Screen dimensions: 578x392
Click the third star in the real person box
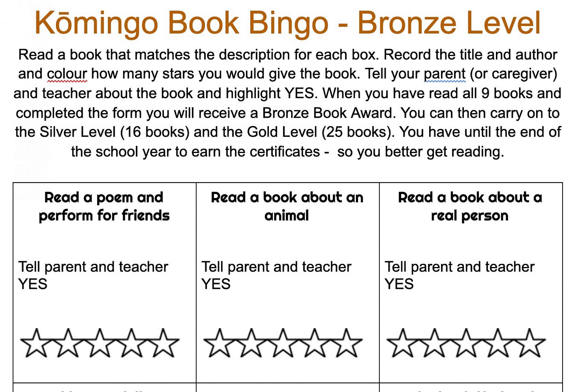pos(466,344)
